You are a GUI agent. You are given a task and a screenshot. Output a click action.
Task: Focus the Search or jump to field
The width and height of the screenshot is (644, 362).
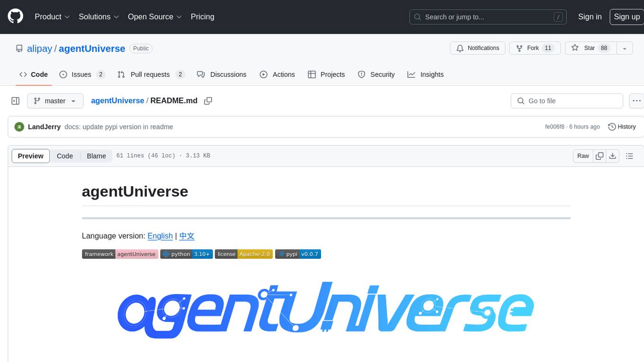click(x=488, y=17)
